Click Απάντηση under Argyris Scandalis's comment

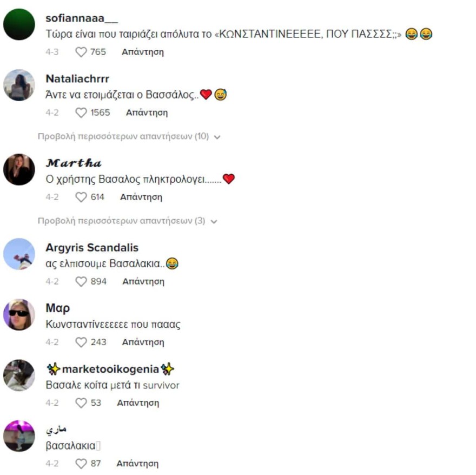(x=143, y=281)
